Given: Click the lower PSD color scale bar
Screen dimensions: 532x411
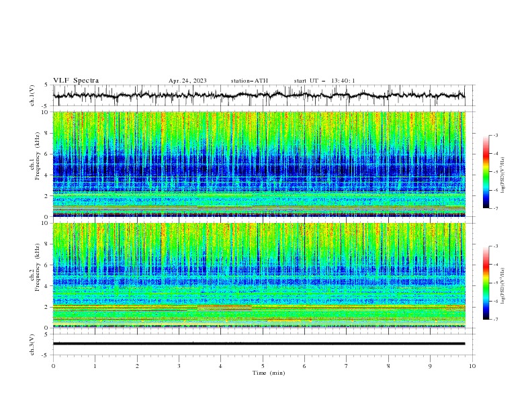Looking at the screenshot, I should click(486, 283).
